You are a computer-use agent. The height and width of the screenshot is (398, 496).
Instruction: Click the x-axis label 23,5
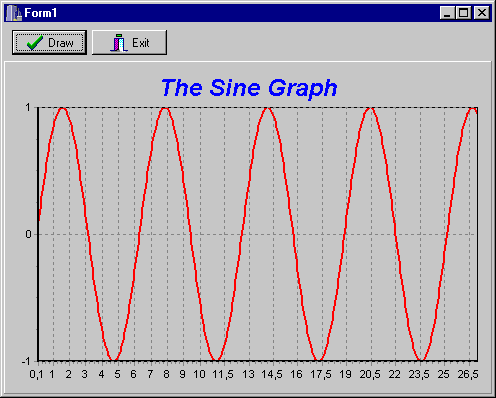419,374
